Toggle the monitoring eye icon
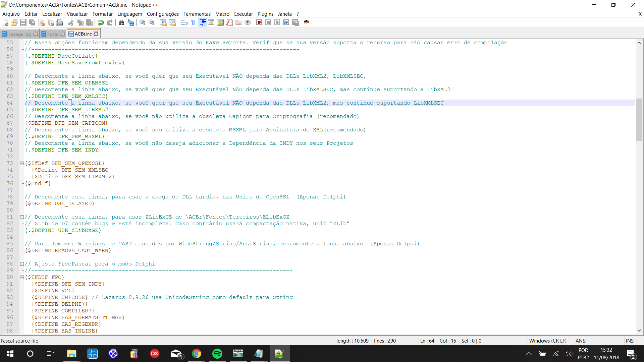This screenshot has width=644, height=362. pyautogui.click(x=248, y=22)
